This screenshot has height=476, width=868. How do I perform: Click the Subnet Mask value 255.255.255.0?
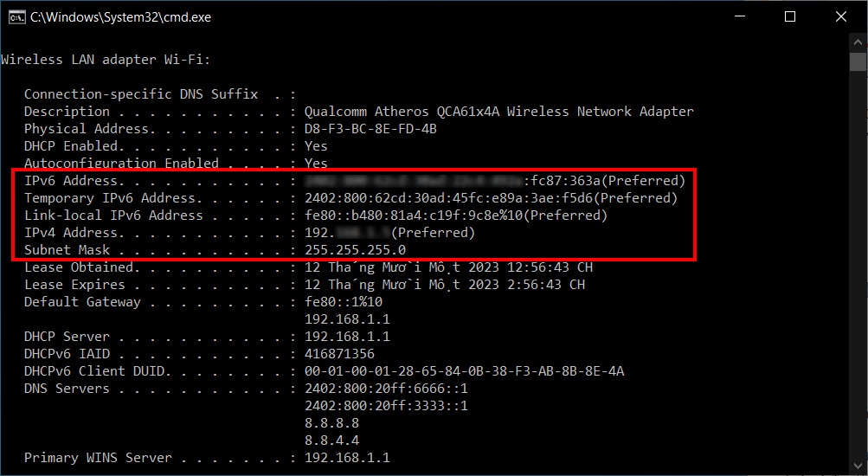pyautogui.click(x=355, y=250)
